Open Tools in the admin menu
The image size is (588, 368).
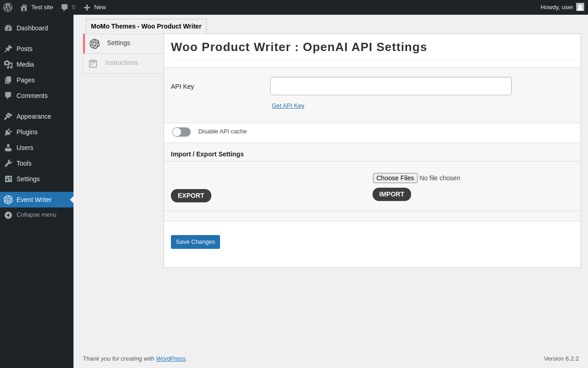click(x=37, y=163)
